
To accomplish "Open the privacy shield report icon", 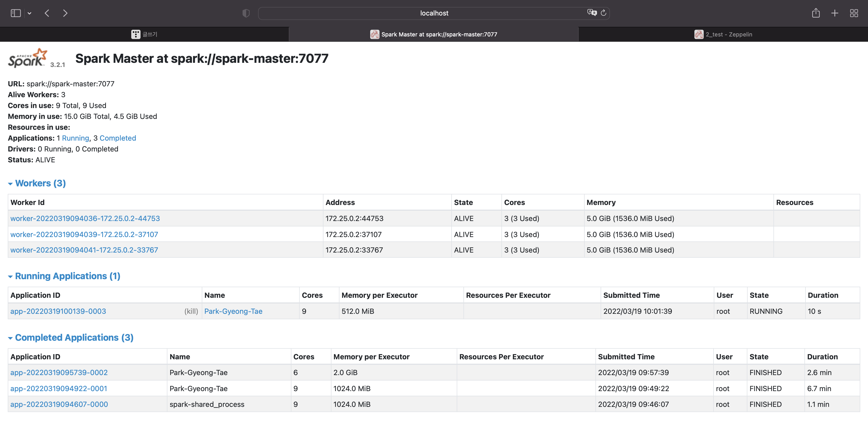I will pos(246,13).
